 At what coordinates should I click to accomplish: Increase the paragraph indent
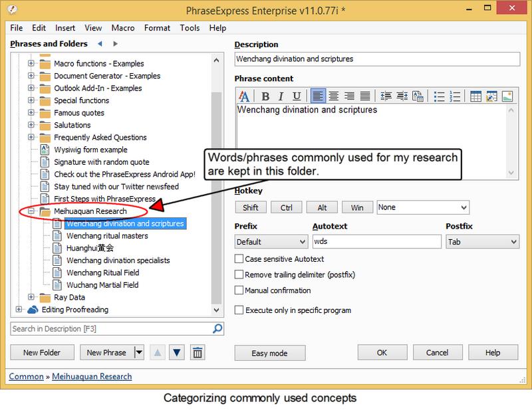point(402,96)
